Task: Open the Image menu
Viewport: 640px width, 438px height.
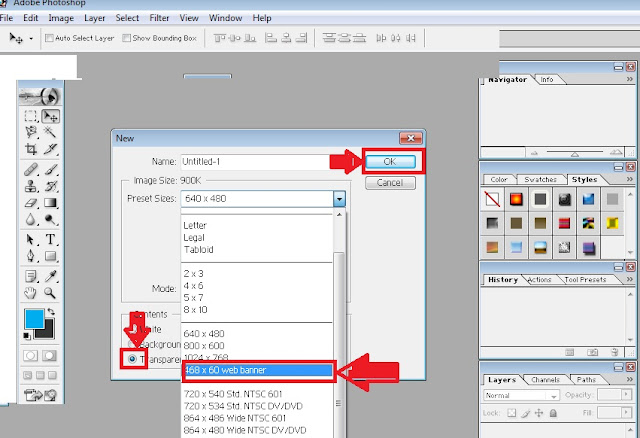Action: pos(61,18)
